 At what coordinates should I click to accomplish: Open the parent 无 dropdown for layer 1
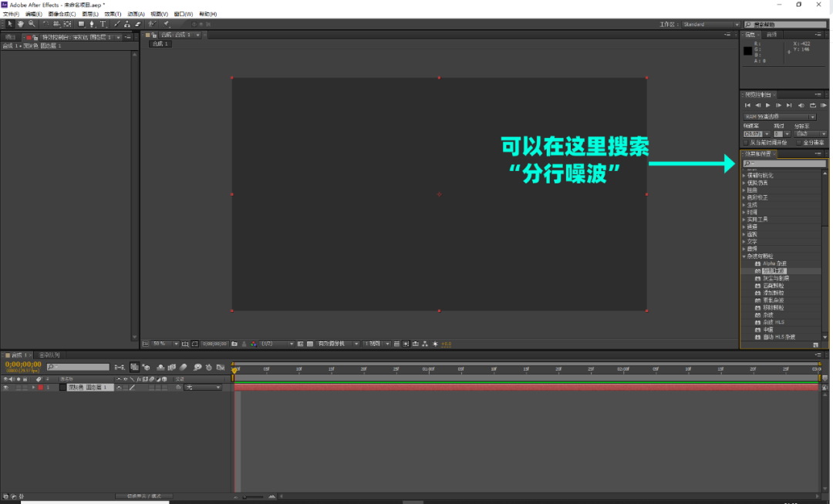pos(203,388)
